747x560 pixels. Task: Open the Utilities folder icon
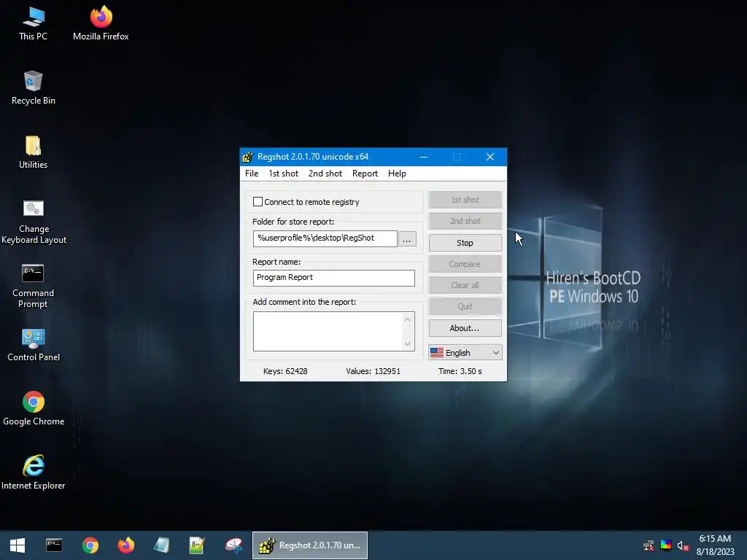point(33,152)
